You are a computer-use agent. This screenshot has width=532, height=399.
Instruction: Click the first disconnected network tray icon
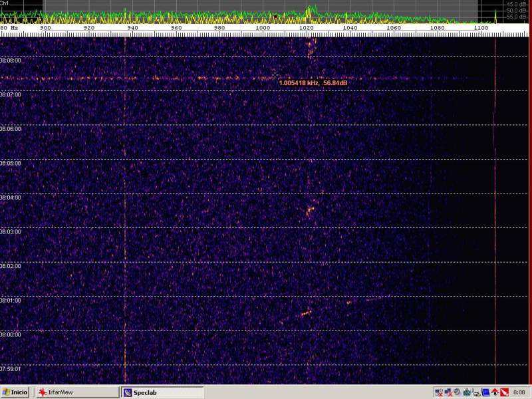click(440, 392)
